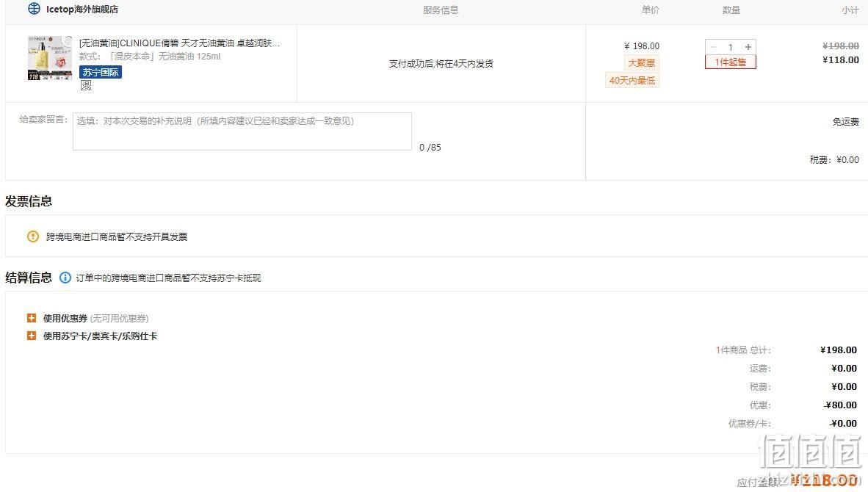Click the 税费：¥0.00 line in the item row
The width and height of the screenshot is (868, 492).
(835, 160)
